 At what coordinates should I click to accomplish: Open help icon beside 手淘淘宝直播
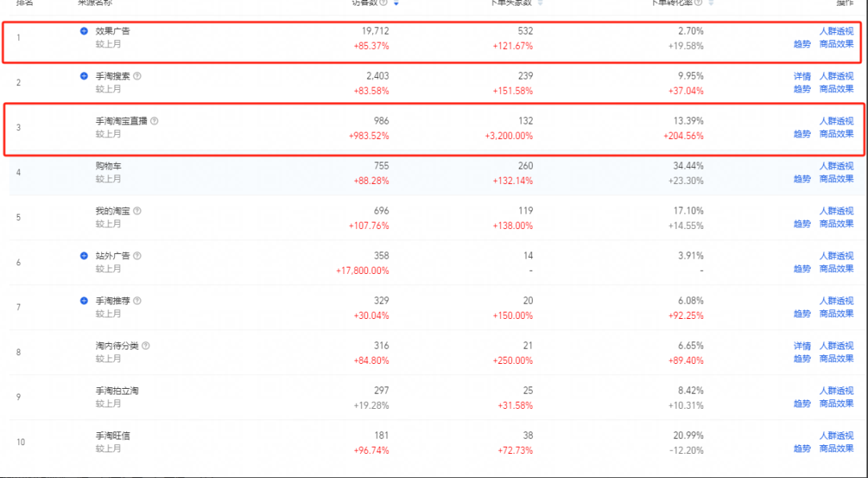coord(154,121)
